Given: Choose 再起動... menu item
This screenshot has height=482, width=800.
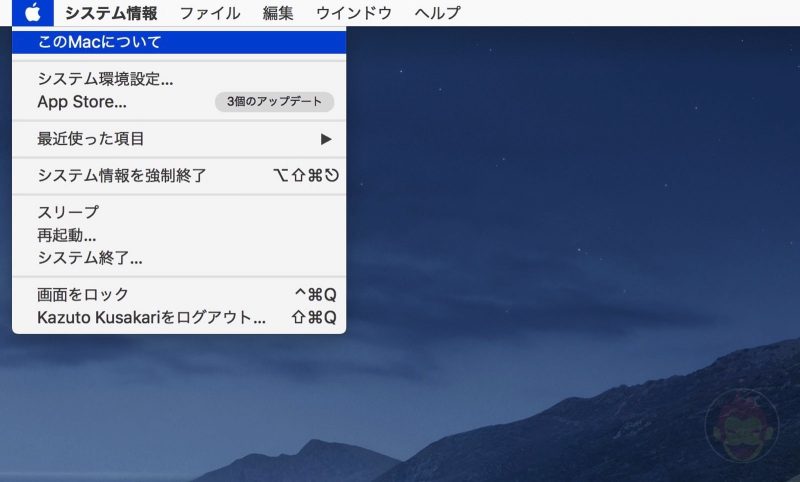Looking at the screenshot, I should point(179,235).
